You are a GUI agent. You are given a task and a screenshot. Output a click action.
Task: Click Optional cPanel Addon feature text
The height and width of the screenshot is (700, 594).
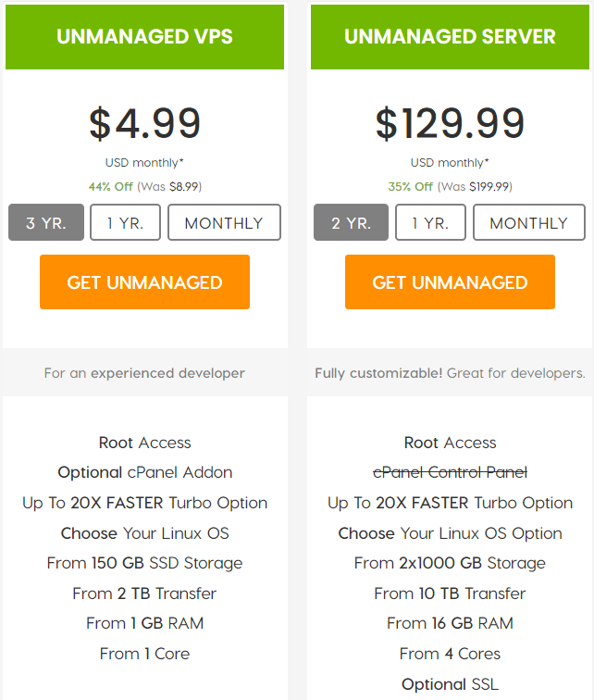pyautogui.click(x=145, y=472)
